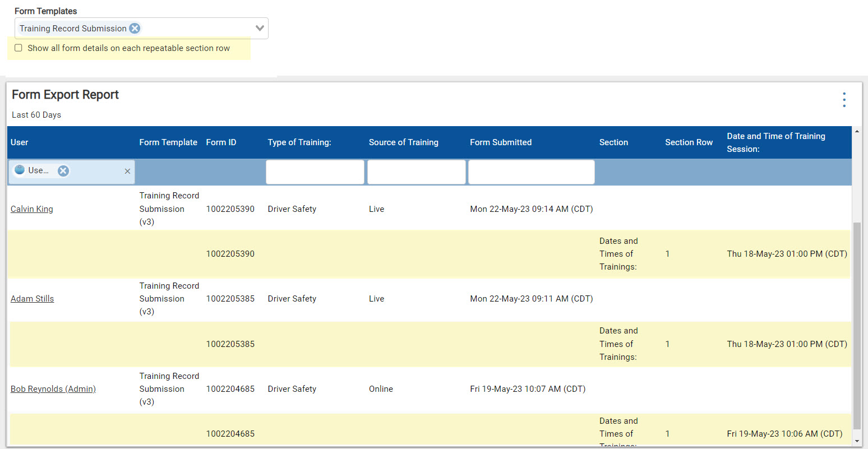Click the user avatar icon in filter
Screen dimensions: 868x449
[x=20, y=170]
